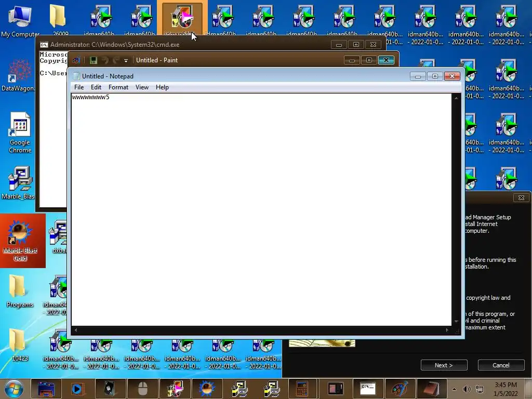Switch to the Marble Blast taskbar button
The width and height of the screenshot is (532, 399).
[207, 389]
